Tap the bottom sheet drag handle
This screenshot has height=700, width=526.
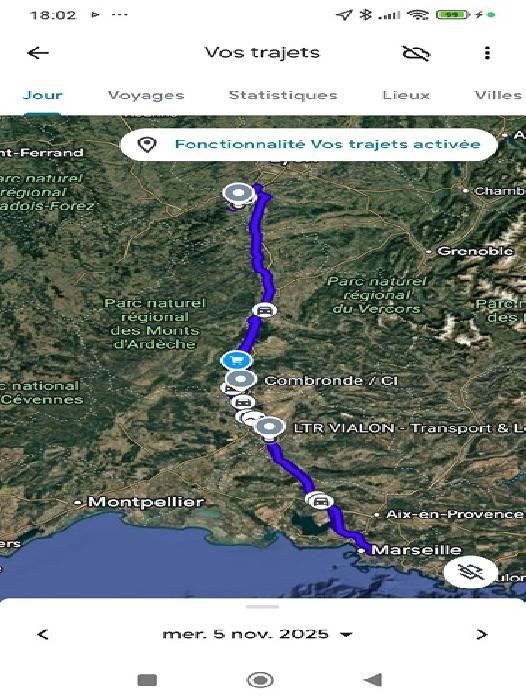tap(263, 607)
